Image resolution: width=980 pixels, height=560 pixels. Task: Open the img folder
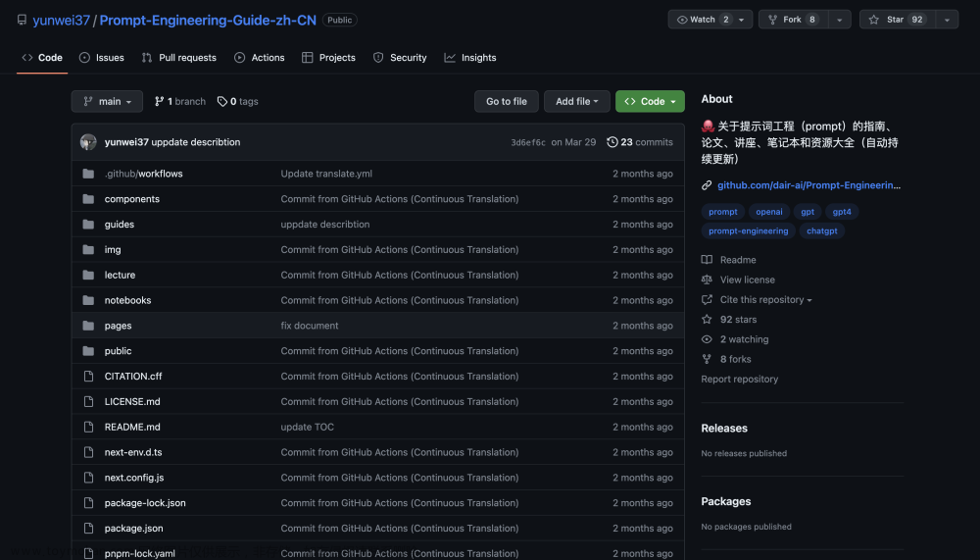click(113, 250)
